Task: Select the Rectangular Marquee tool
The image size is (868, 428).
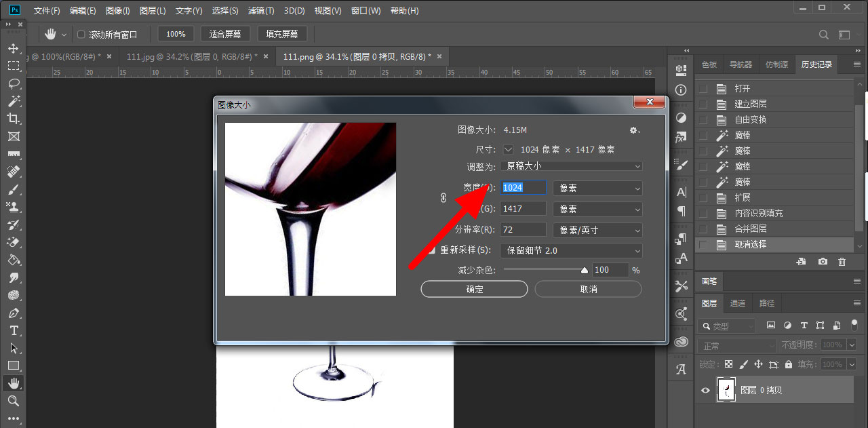Action: click(14, 66)
